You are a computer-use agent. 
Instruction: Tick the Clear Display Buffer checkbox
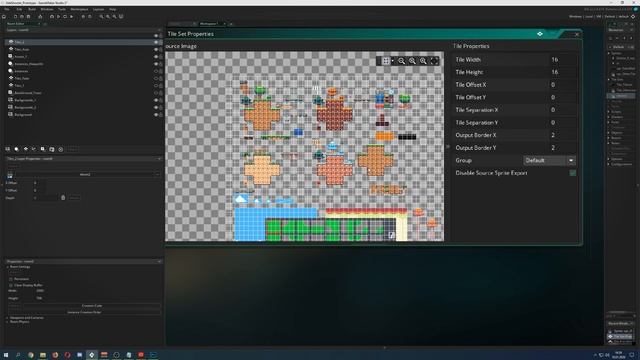(x=11, y=285)
